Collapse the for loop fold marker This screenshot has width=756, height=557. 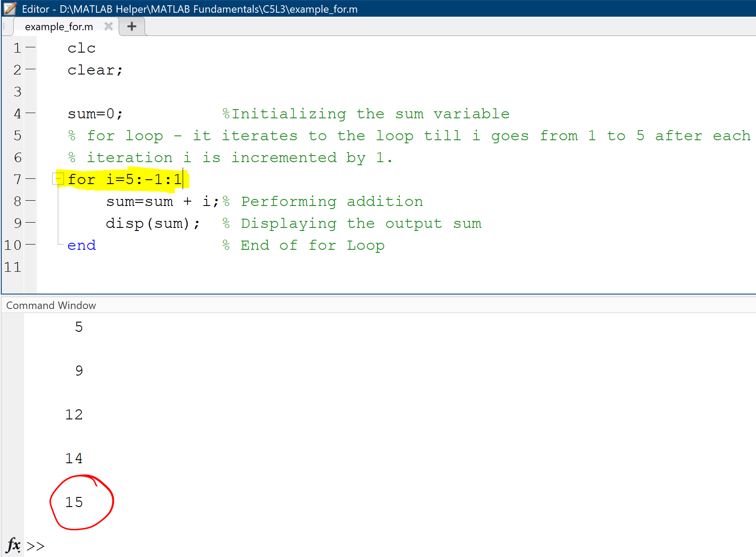[x=57, y=179]
